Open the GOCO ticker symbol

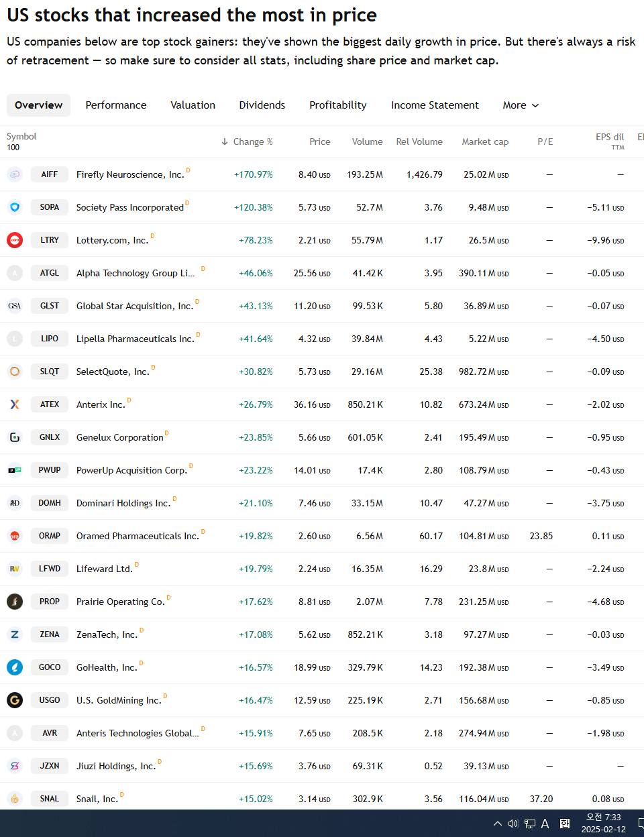(x=50, y=667)
